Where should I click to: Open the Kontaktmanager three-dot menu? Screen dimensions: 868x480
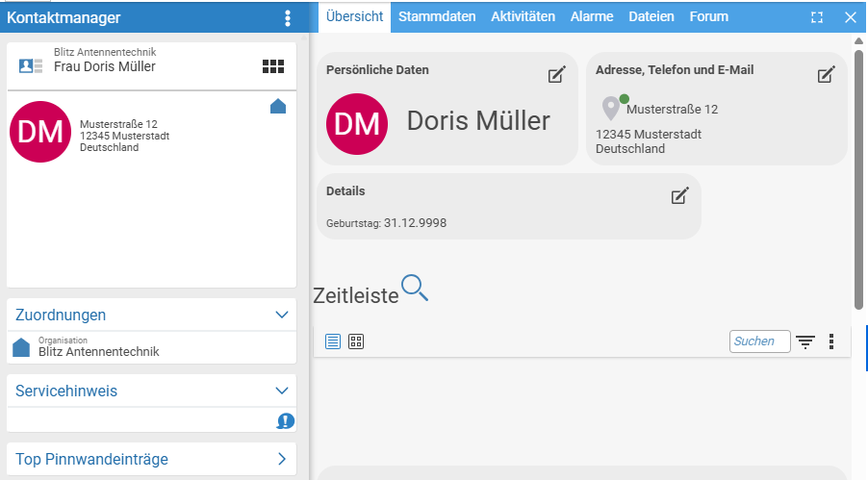[x=287, y=18]
